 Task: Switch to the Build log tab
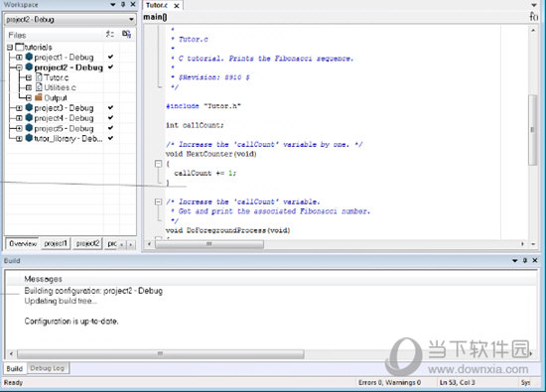click(15, 368)
